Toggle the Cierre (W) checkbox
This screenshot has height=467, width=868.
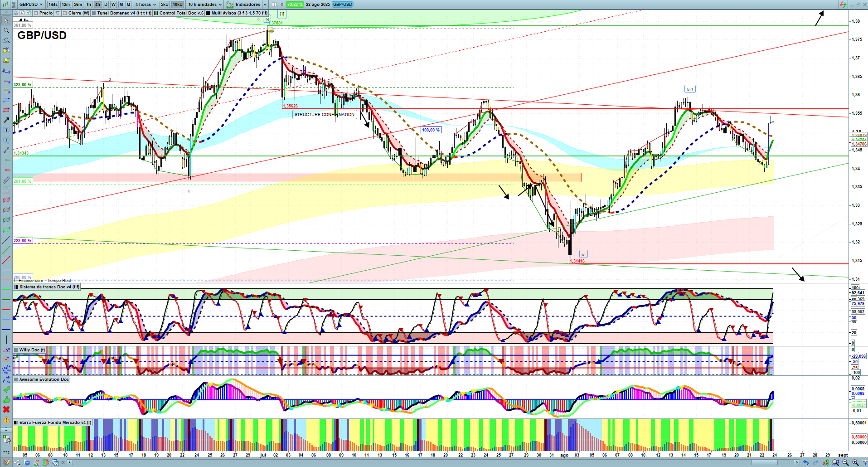click(65, 13)
